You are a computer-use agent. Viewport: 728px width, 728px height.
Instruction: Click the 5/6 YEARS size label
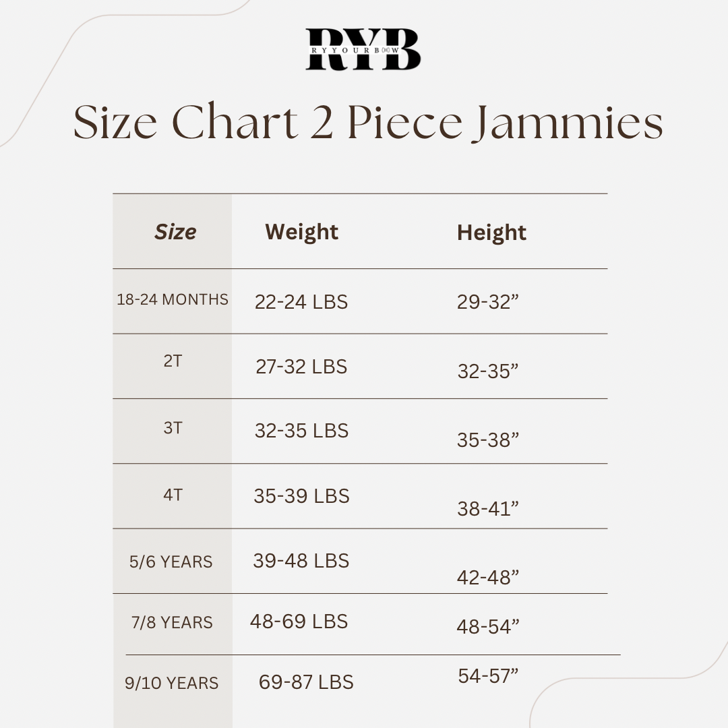tap(171, 562)
